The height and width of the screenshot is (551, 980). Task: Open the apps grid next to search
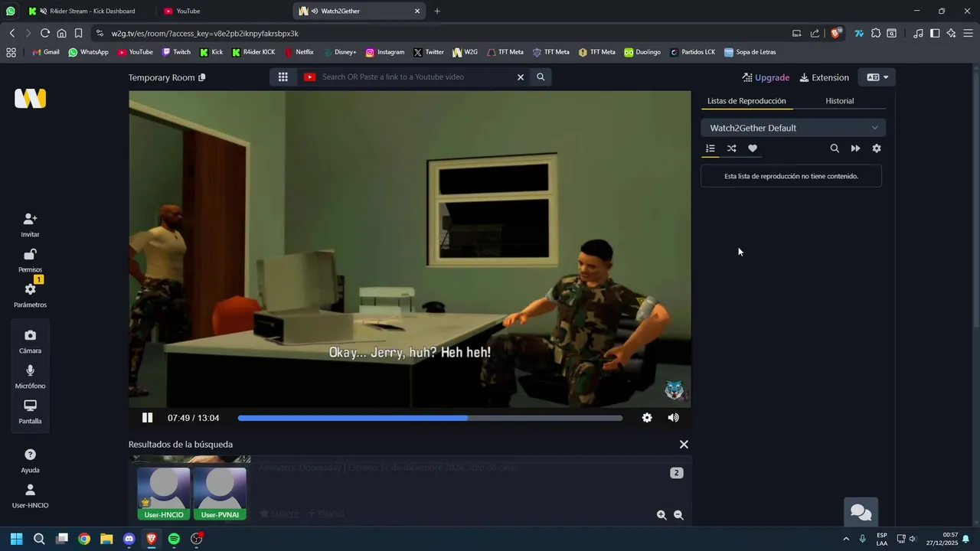click(x=283, y=77)
